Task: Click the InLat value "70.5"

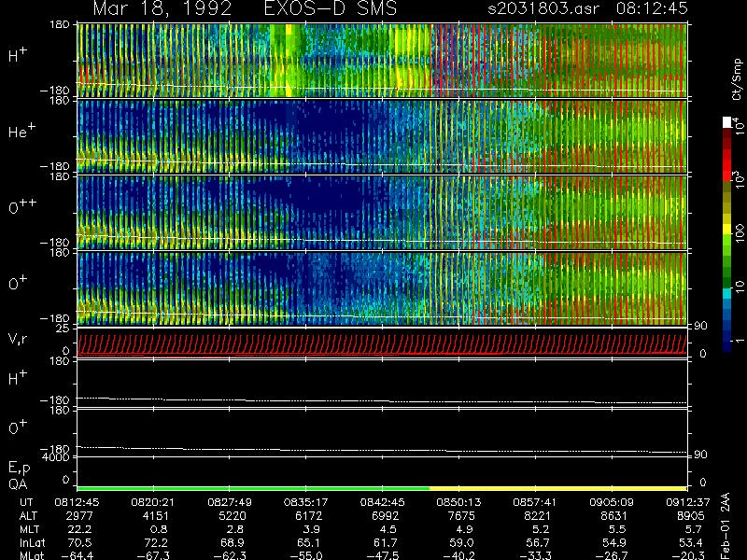Action: coord(81,543)
